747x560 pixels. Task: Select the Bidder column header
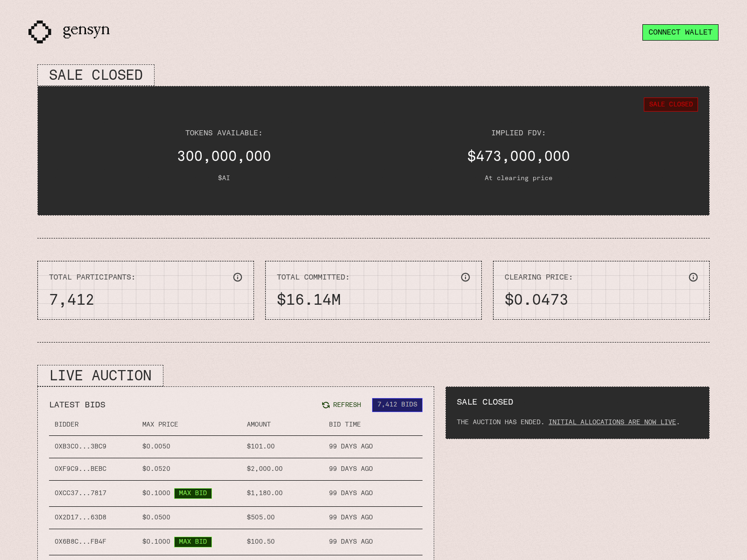coord(67,424)
